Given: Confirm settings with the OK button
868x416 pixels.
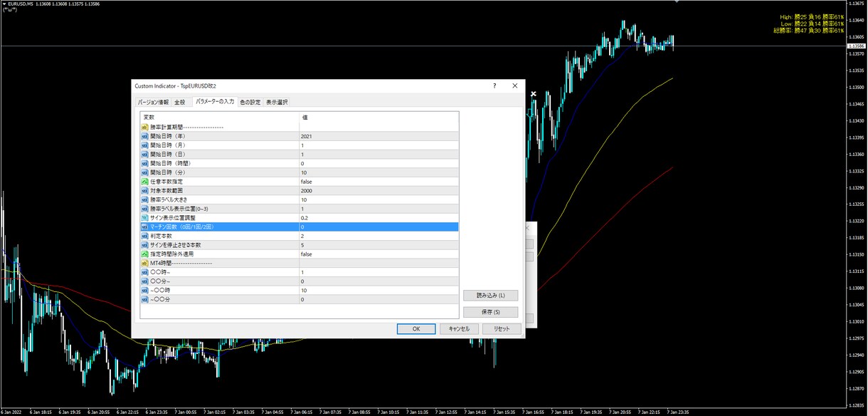Looking at the screenshot, I should coord(416,329).
